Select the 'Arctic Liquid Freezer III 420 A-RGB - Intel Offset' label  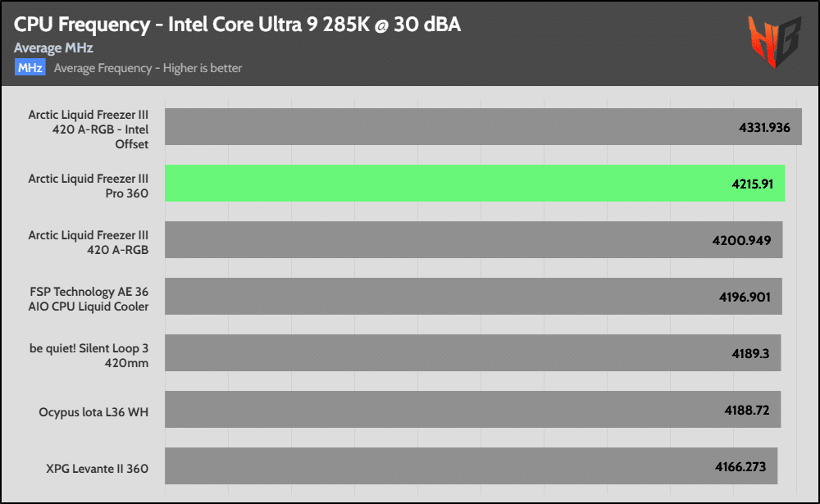point(89,129)
